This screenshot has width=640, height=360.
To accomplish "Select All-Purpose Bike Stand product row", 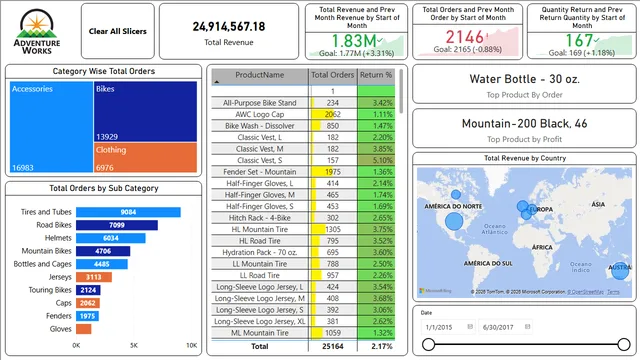I will [303, 103].
